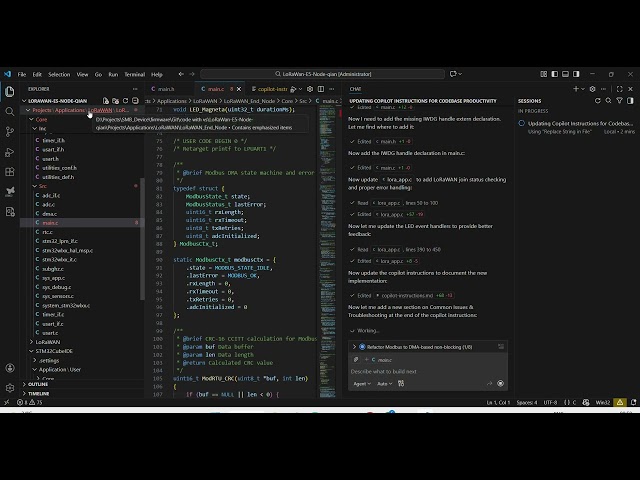Go back using the navigation arrow
The height and width of the screenshot is (480, 640).
click(x=181, y=74)
